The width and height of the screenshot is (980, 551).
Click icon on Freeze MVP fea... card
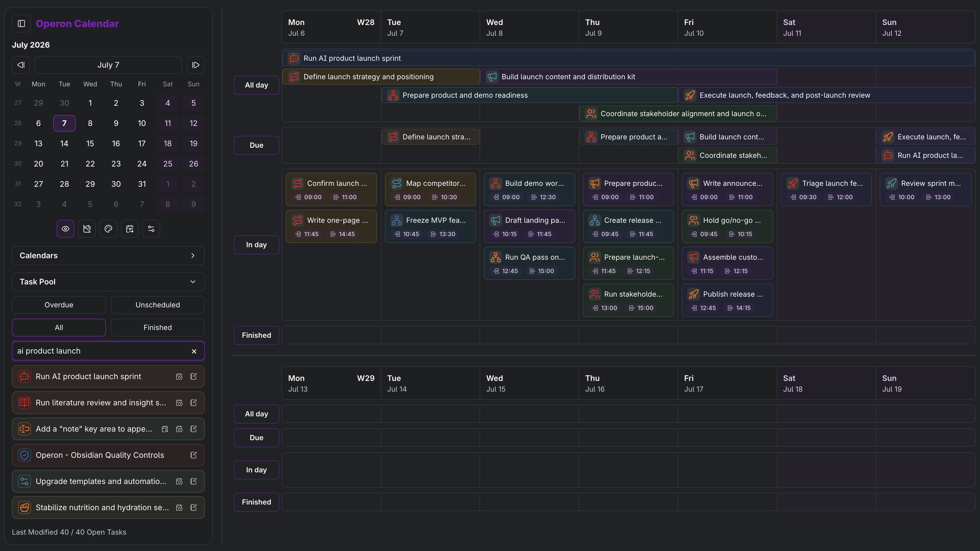pos(397,220)
